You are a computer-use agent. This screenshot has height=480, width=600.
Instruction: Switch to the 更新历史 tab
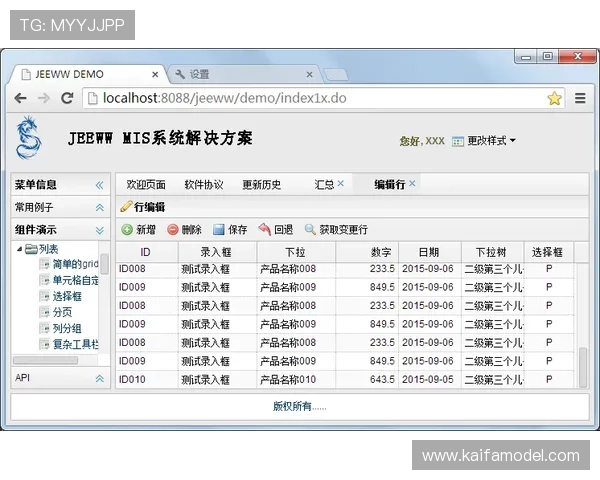tap(262, 185)
